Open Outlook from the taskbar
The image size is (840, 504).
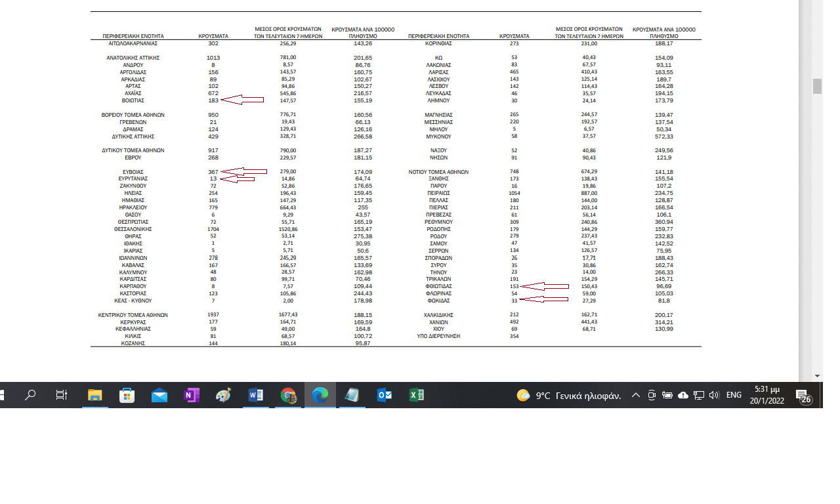click(x=385, y=395)
